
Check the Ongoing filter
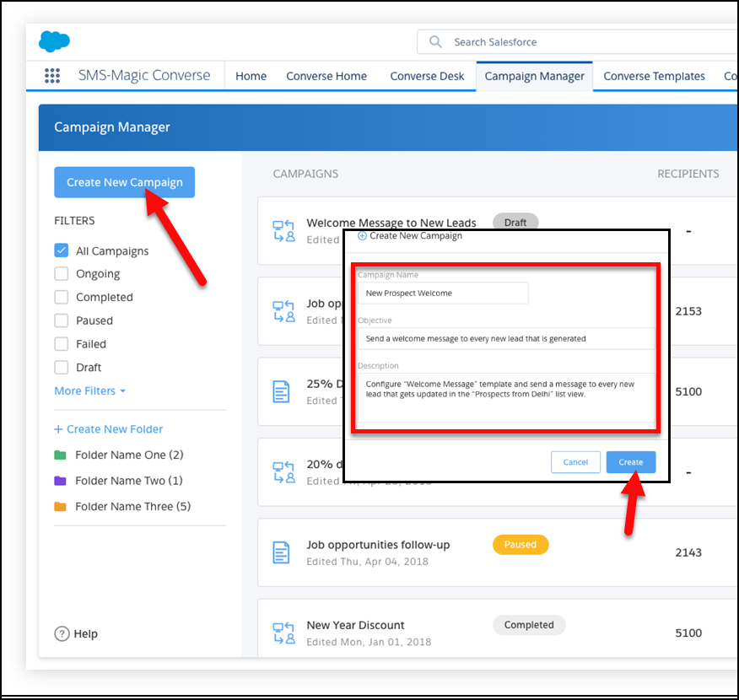[62, 274]
